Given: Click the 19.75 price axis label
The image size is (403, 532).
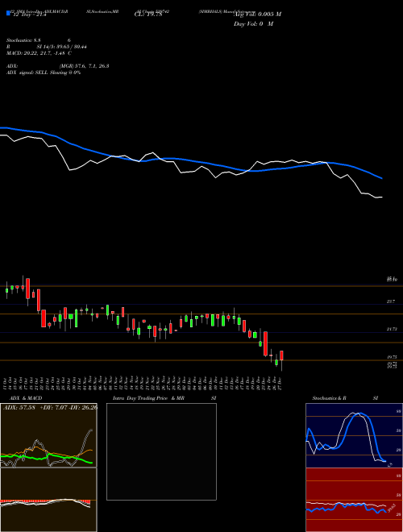Looking at the screenshot, I should (x=392, y=357).
